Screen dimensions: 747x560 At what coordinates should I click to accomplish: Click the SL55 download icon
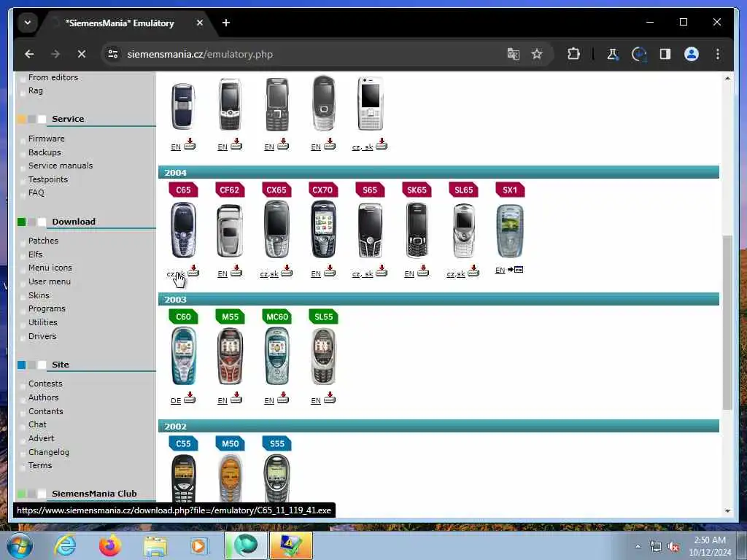click(330, 397)
